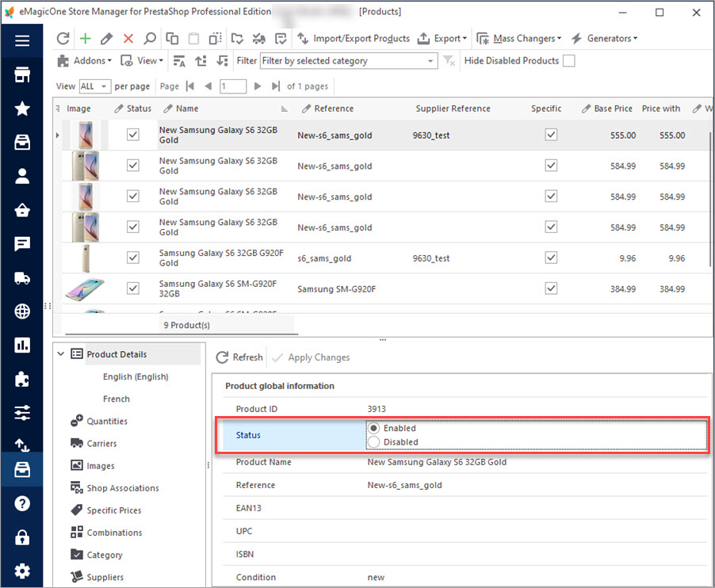Image resolution: width=715 pixels, height=588 pixels.
Task: Click the pencil edit product icon
Action: click(107, 39)
